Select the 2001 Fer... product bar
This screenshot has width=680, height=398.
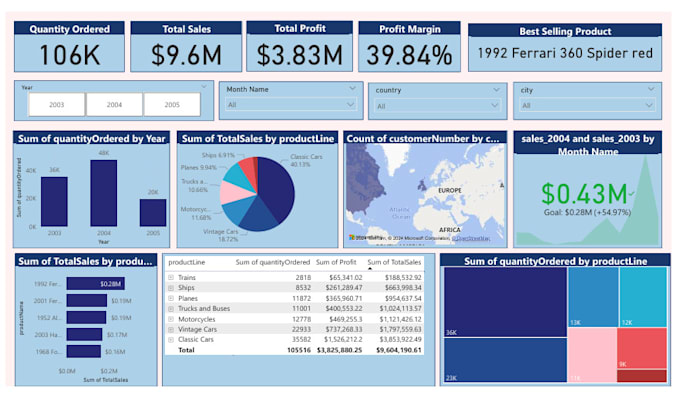pyautogui.click(x=87, y=300)
